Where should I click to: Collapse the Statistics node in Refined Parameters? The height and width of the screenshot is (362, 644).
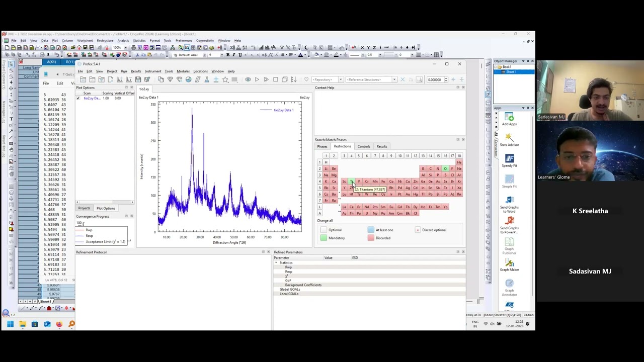pos(276,263)
